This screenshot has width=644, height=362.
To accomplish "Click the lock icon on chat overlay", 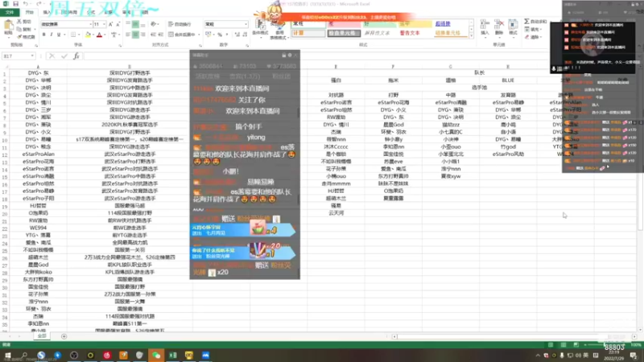I will [x=283, y=55].
